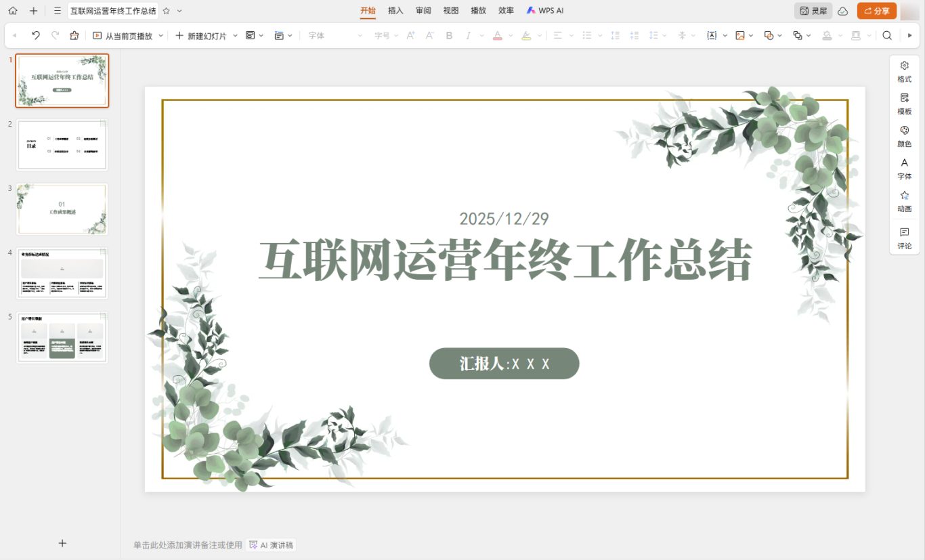Select slide thumbnail number 3

click(x=62, y=209)
